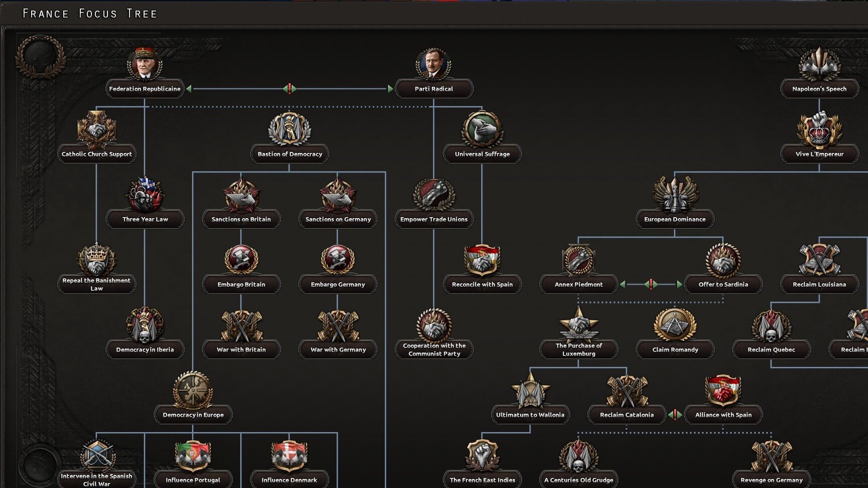This screenshot has width=868, height=488.
Task: Select the Empower Trade Unions label
Action: (x=434, y=219)
